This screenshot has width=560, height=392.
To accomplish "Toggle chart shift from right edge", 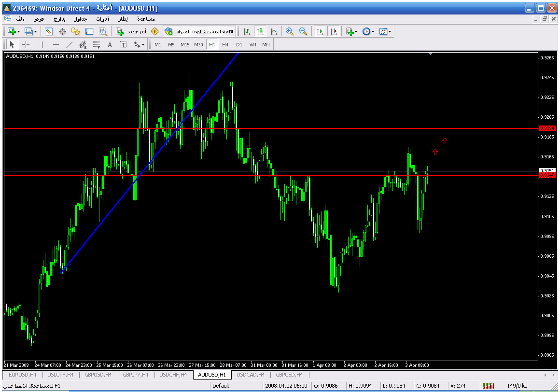I will click(x=333, y=31).
